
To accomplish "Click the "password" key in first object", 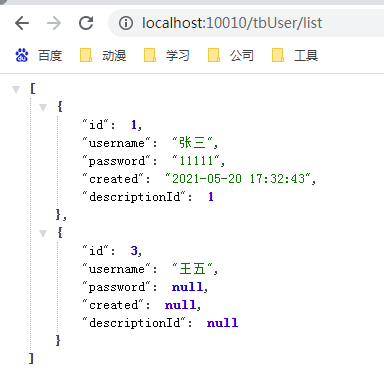I will click(117, 161).
